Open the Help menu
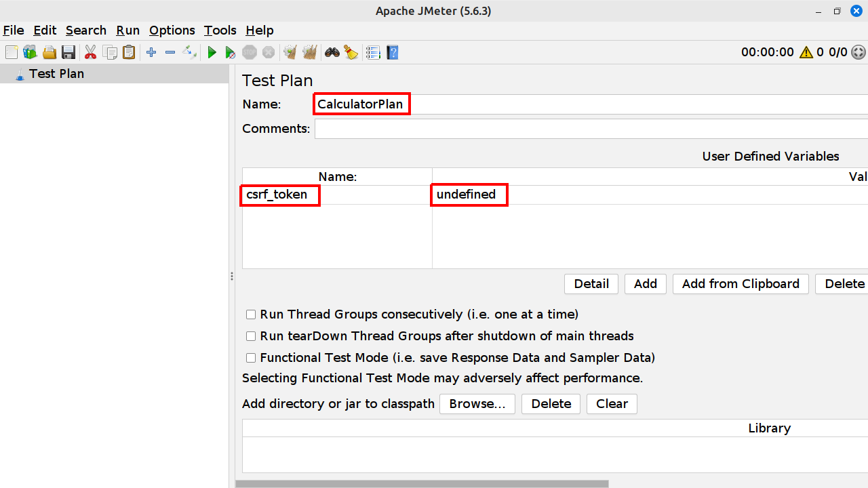 [x=260, y=30]
